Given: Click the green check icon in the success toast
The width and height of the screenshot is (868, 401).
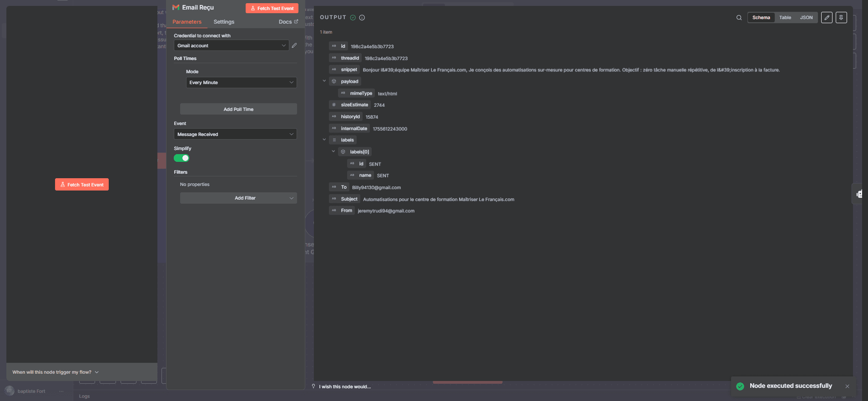Looking at the screenshot, I should (x=740, y=386).
